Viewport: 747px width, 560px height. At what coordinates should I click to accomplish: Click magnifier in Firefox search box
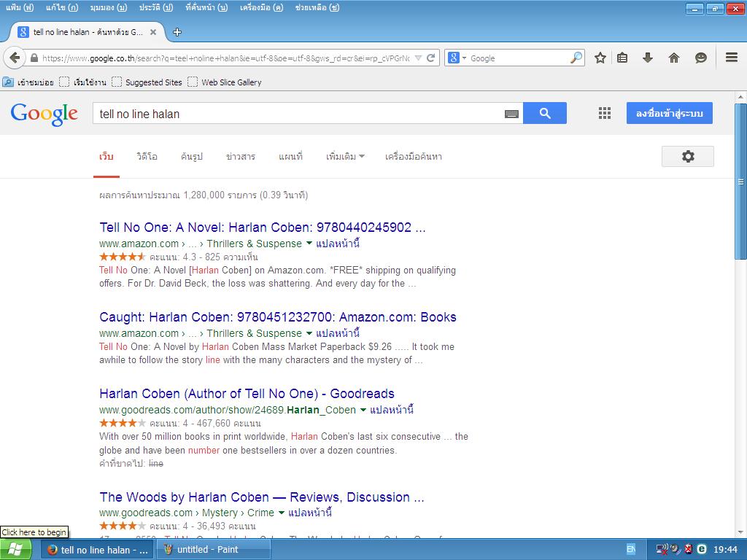tap(576, 58)
